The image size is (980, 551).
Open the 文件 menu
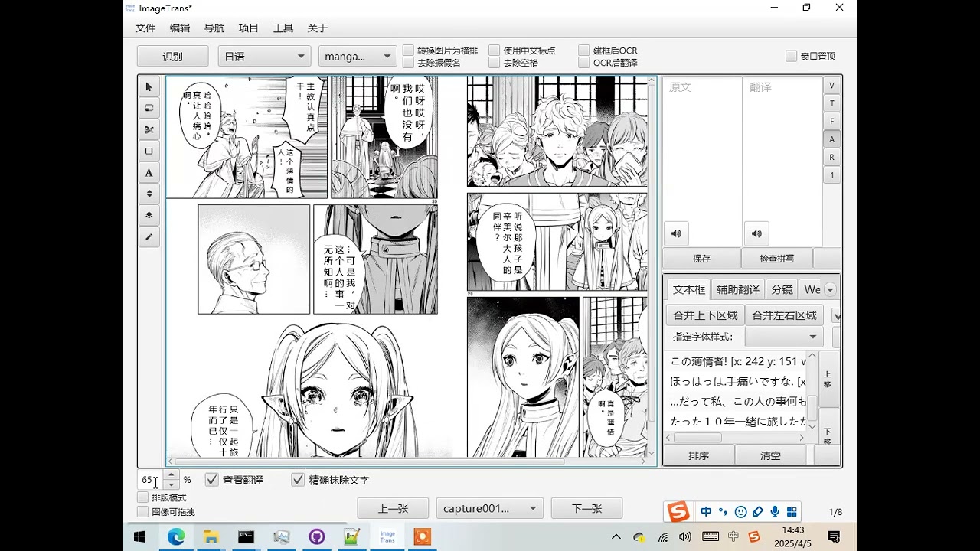coord(145,28)
